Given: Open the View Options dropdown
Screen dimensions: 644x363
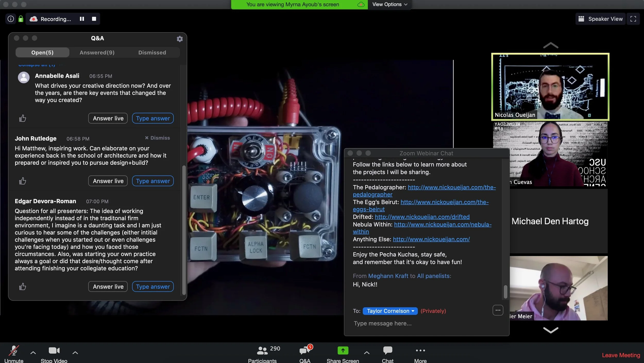Looking at the screenshot, I should coord(389,4).
